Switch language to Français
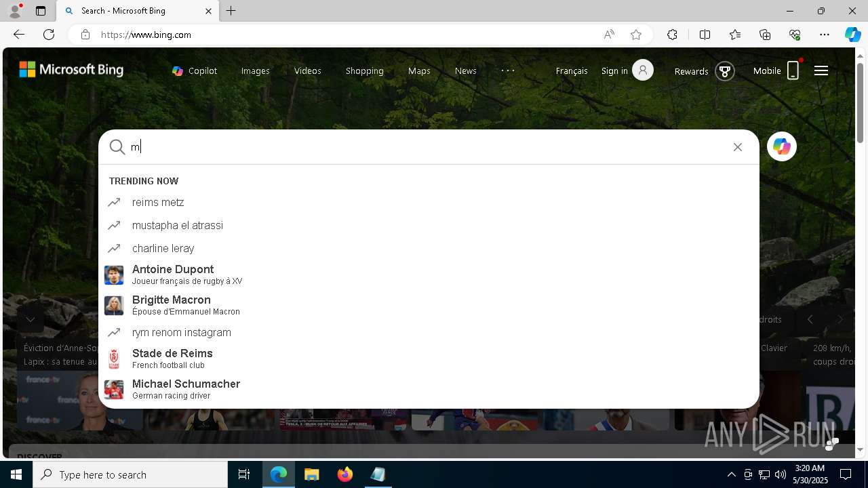868x488 pixels. pyautogui.click(x=572, y=70)
